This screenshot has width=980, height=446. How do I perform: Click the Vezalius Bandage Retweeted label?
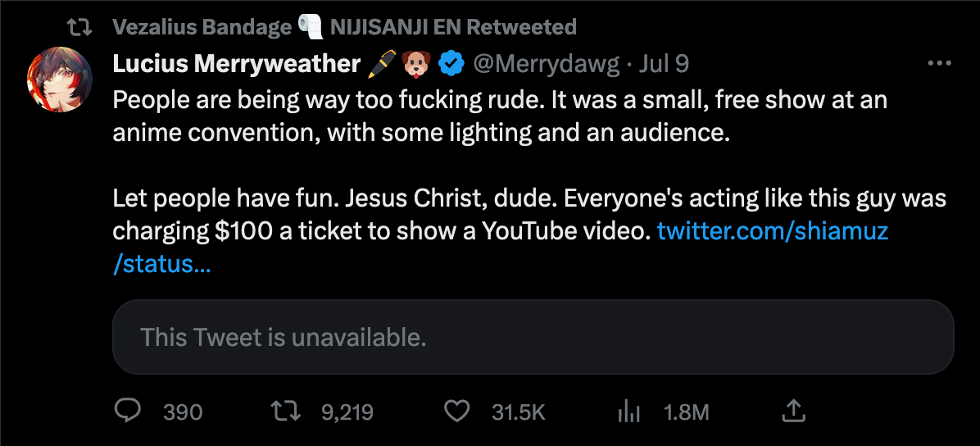click(344, 27)
